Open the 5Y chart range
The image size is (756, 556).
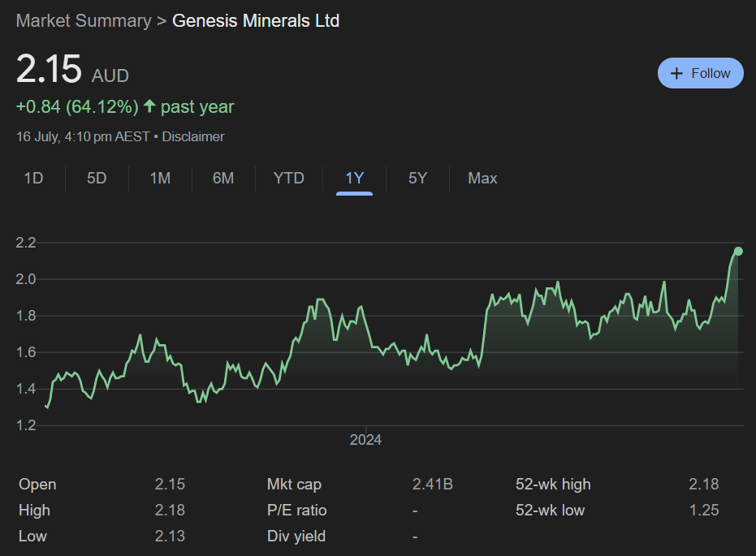(x=417, y=179)
